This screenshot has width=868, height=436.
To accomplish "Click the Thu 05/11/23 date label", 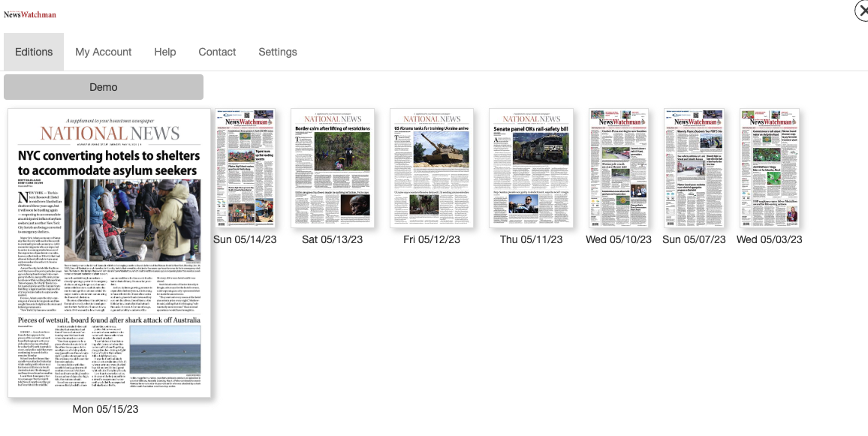I will (x=531, y=239).
